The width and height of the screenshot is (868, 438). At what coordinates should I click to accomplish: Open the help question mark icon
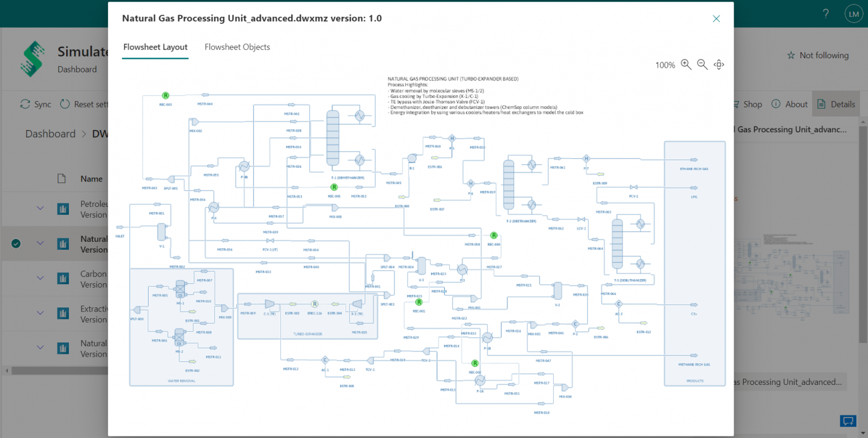826,14
